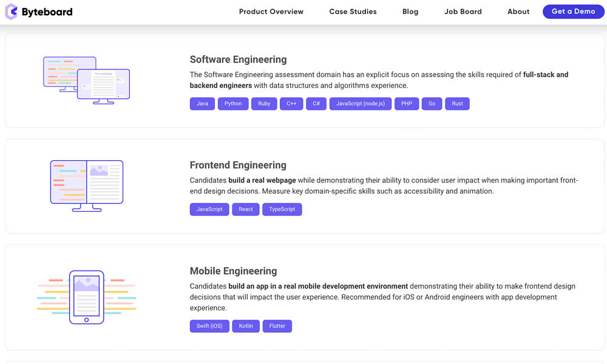Click the Get a Demo button
Screen dimensions: 607x364
click(573, 11)
